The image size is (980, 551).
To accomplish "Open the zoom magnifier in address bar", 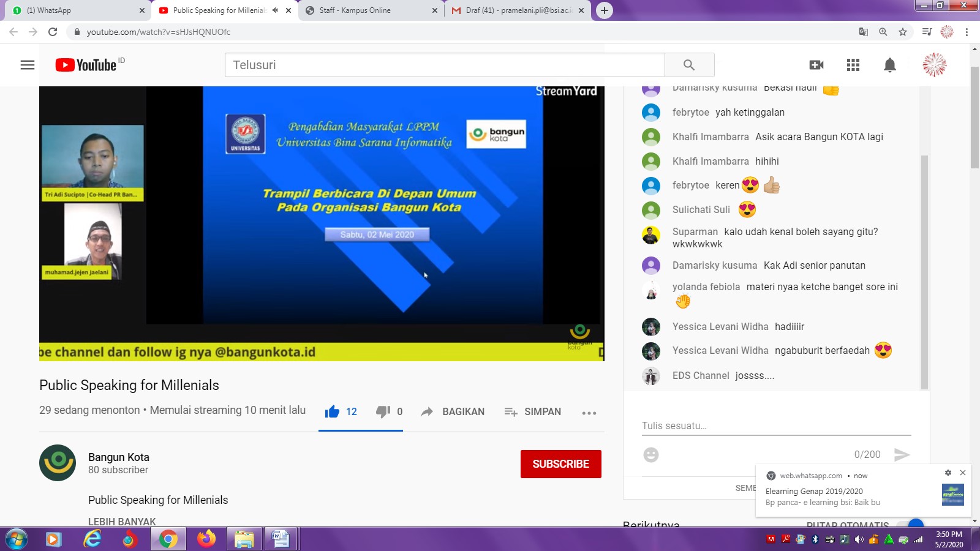I will (x=883, y=32).
